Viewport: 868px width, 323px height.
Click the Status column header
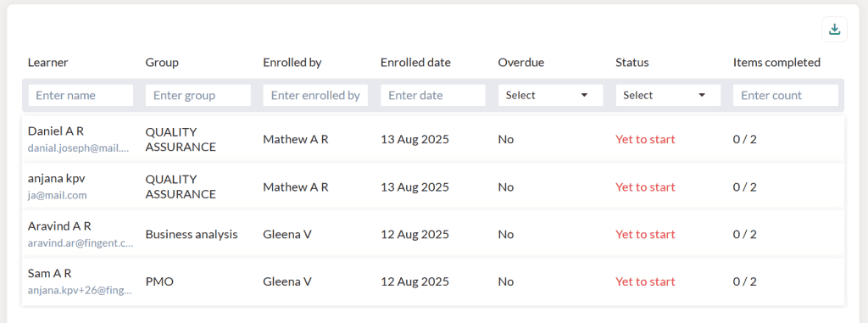[x=632, y=63]
